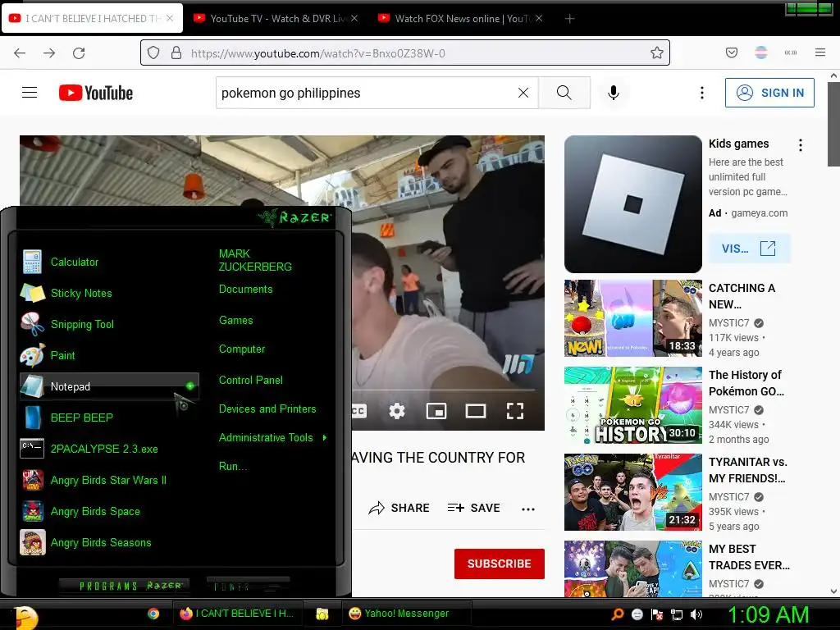
Task: Click the browser forward arrow
Action: coord(49,53)
